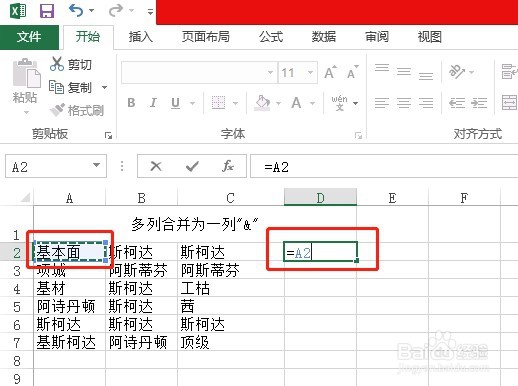The image size is (518, 386).
Task: Click the formula bar showing =A2
Action: click(x=384, y=166)
